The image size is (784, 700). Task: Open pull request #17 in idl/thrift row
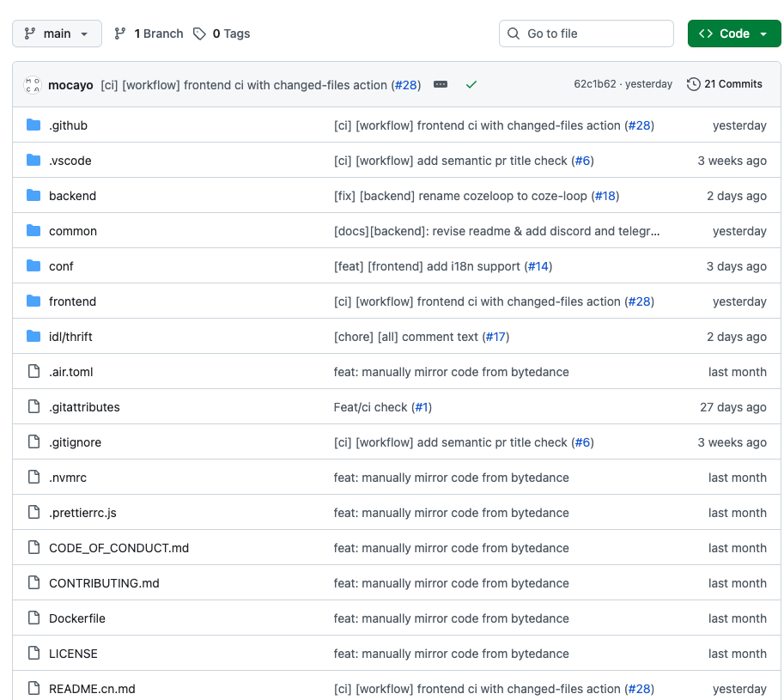click(x=495, y=337)
